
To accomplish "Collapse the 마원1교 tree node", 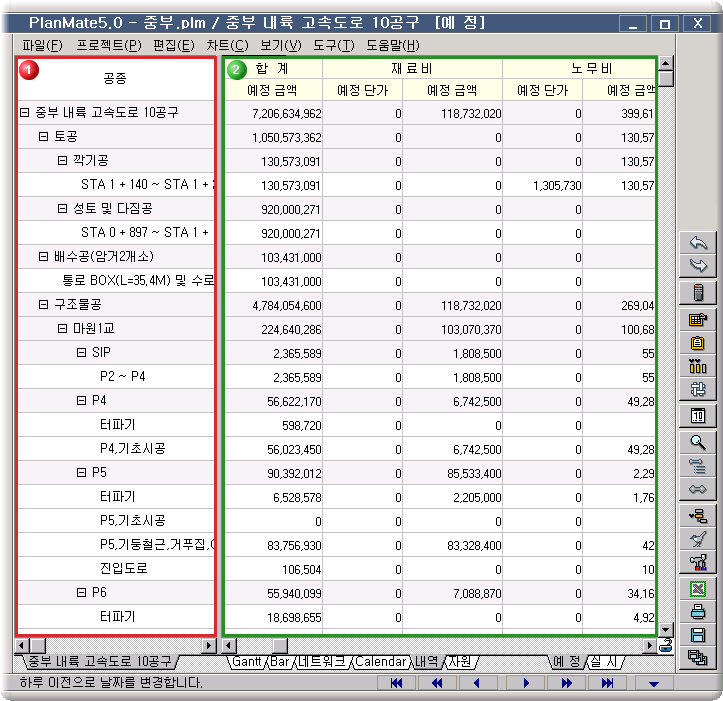I will point(62,328).
